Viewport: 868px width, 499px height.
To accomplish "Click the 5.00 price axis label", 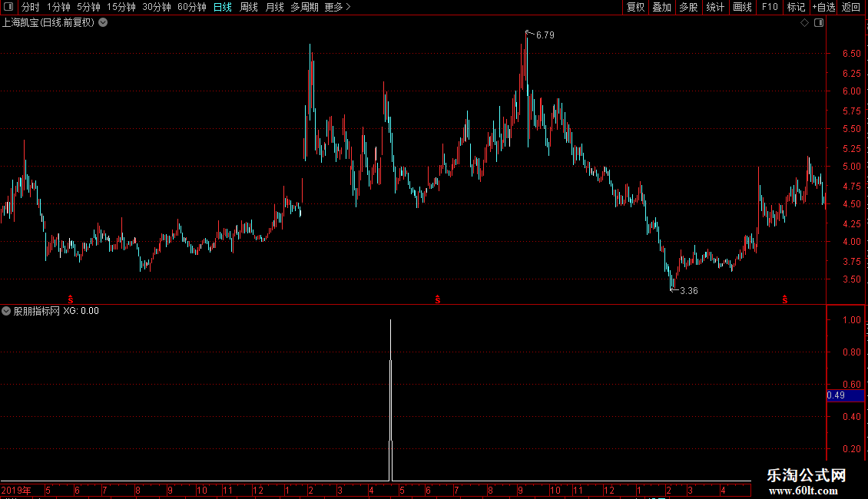I will click(851, 167).
